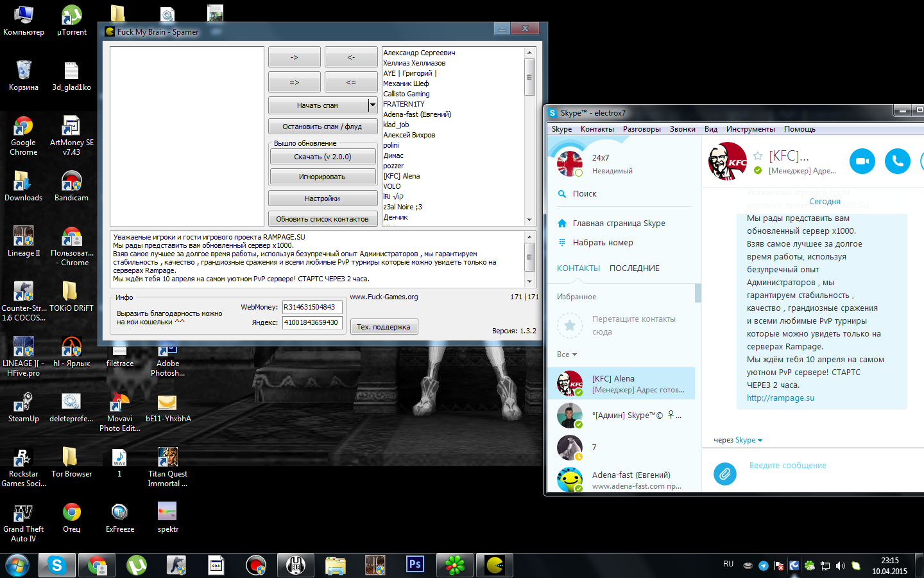Open the 'Инструменты' menu in Skype
Viewport: 924px width, 578px height.
[750, 129]
